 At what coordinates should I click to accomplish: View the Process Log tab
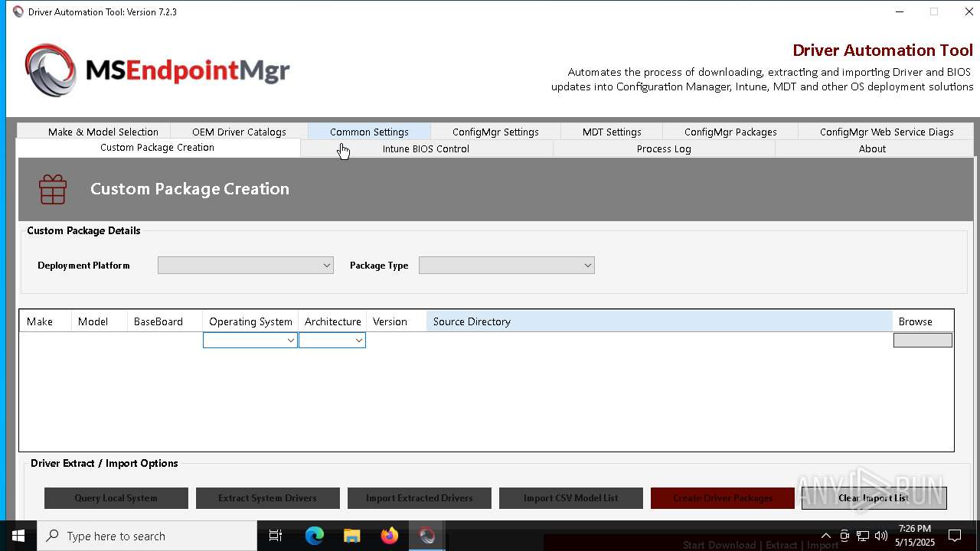pyautogui.click(x=664, y=148)
